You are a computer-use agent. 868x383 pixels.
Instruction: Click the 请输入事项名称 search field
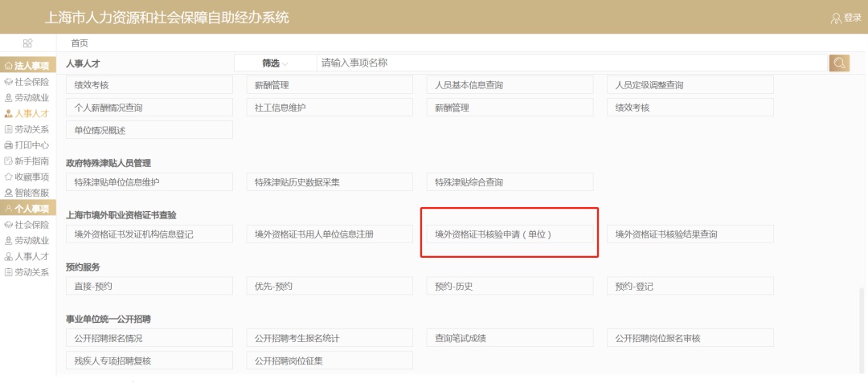[571, 63]
